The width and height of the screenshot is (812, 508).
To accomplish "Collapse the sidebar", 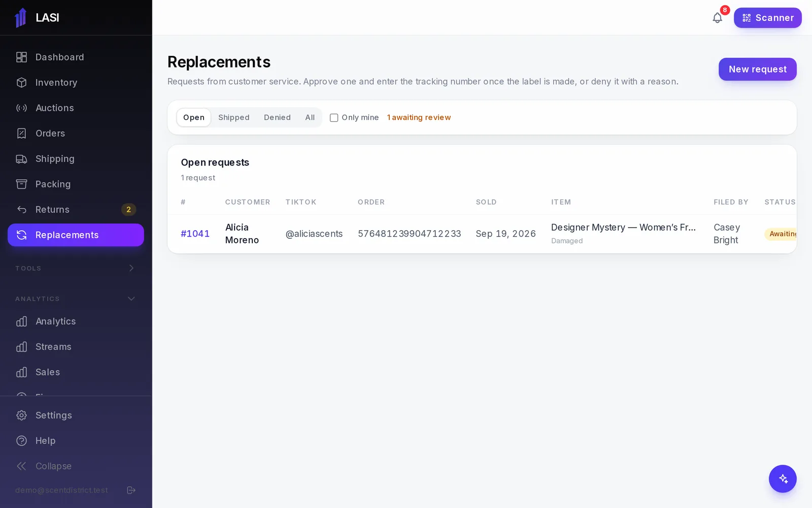I will click(76, 466).
